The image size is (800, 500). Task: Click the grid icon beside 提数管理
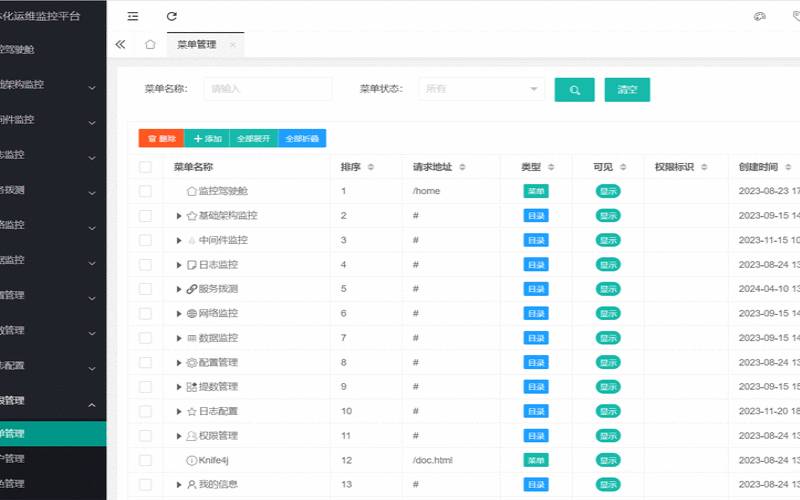[191, 387]
